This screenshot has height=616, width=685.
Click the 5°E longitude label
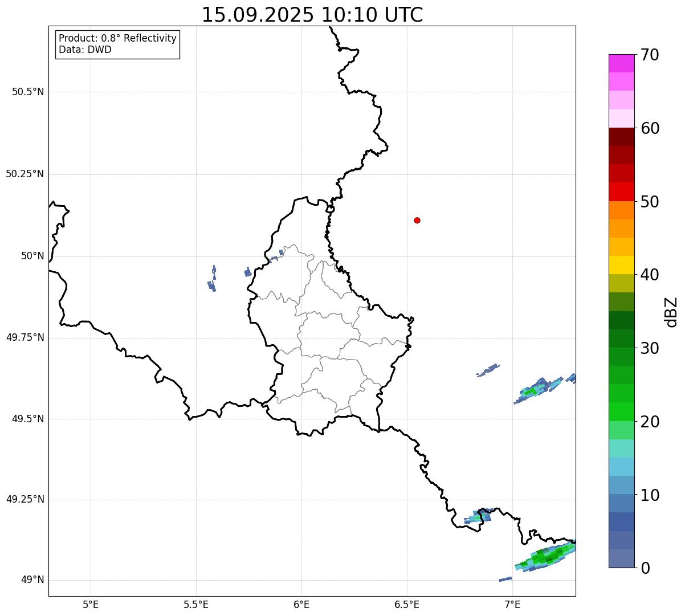(91, 604)
